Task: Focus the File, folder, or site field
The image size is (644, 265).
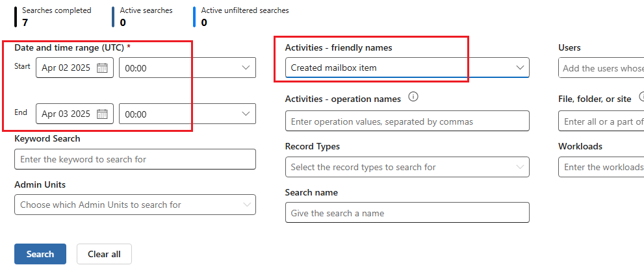Action: click(601, 121)
